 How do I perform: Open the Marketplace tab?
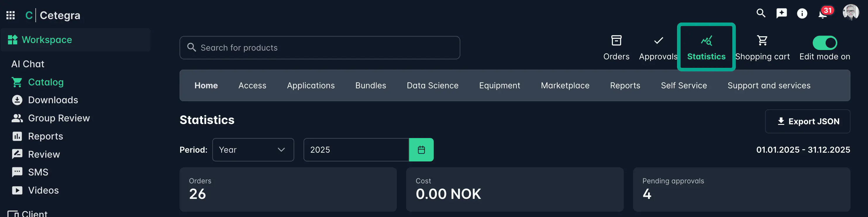[565, 85]
